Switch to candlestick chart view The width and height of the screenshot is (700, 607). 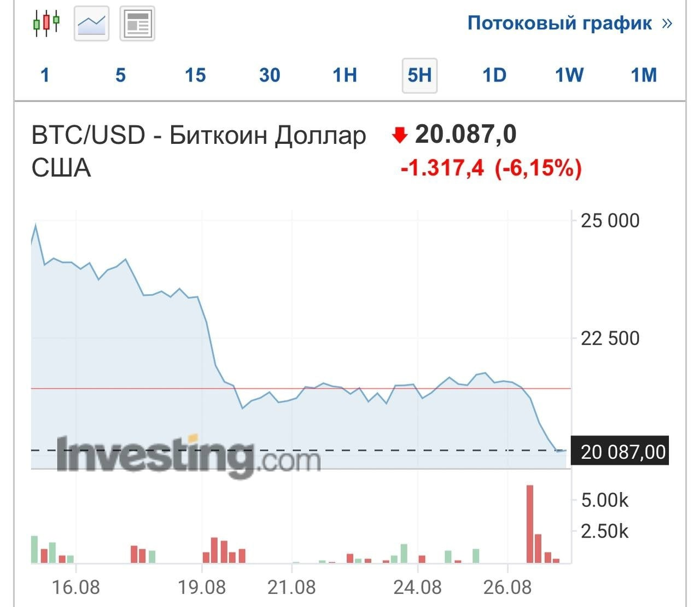tap(46, 24)
